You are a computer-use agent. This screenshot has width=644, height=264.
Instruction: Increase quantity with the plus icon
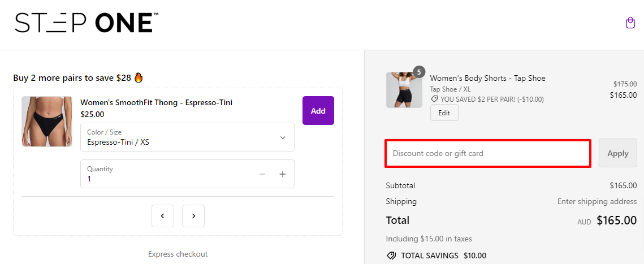tap(283, 174)
